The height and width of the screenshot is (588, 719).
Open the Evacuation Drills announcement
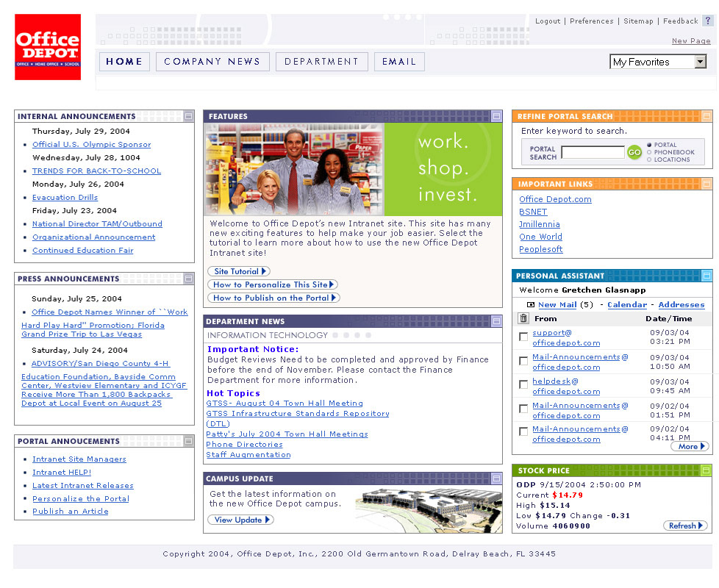(x=65, y=198)
